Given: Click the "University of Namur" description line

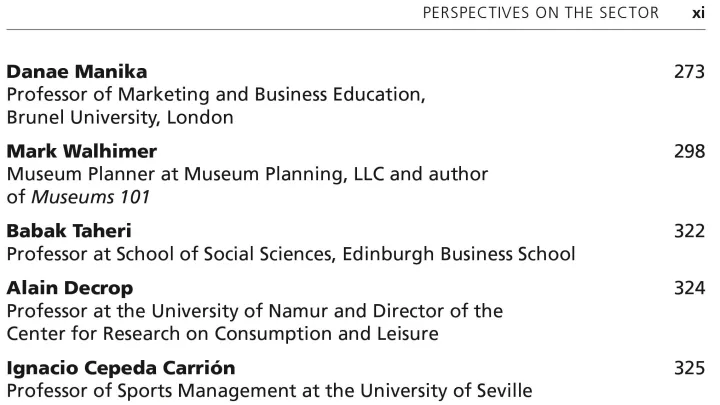Looking at the screenshot, I should (254, 310).
